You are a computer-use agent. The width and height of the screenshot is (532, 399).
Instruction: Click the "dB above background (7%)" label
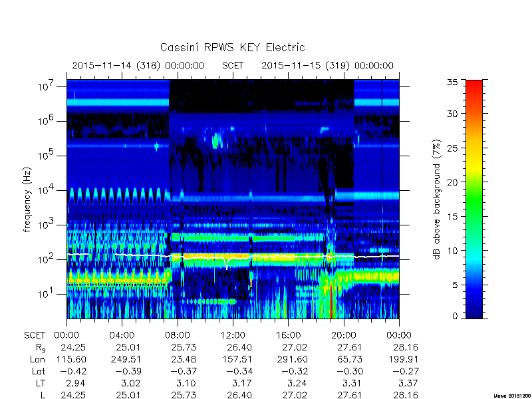tap(438, 199)
